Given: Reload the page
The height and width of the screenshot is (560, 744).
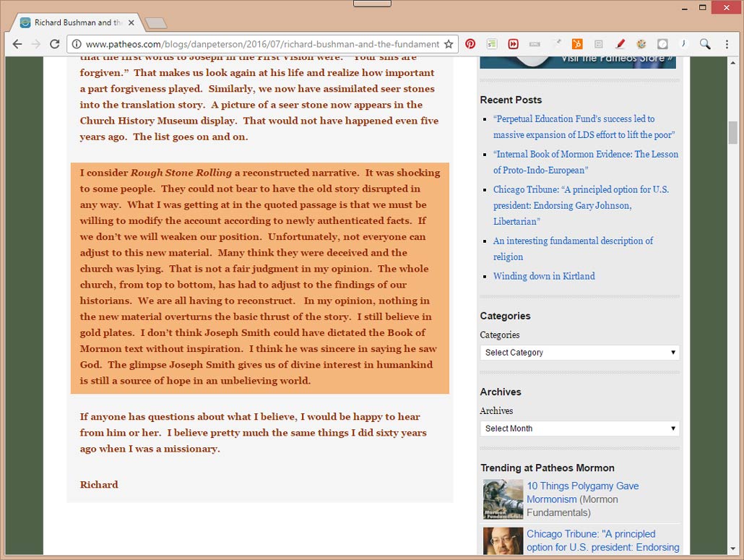Looking at the screenshot, I should [54, 44].
